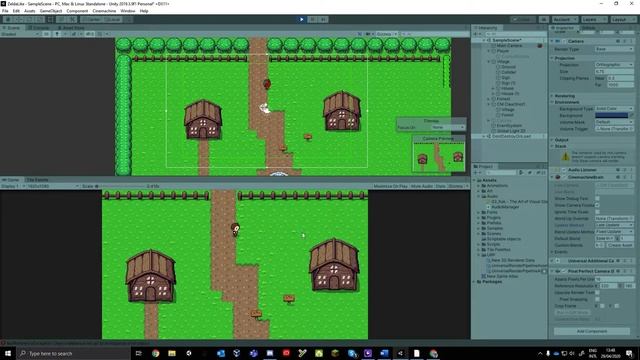Click the Background color eyedropper icon
640x360 pixels.
(x=631, y=116)
